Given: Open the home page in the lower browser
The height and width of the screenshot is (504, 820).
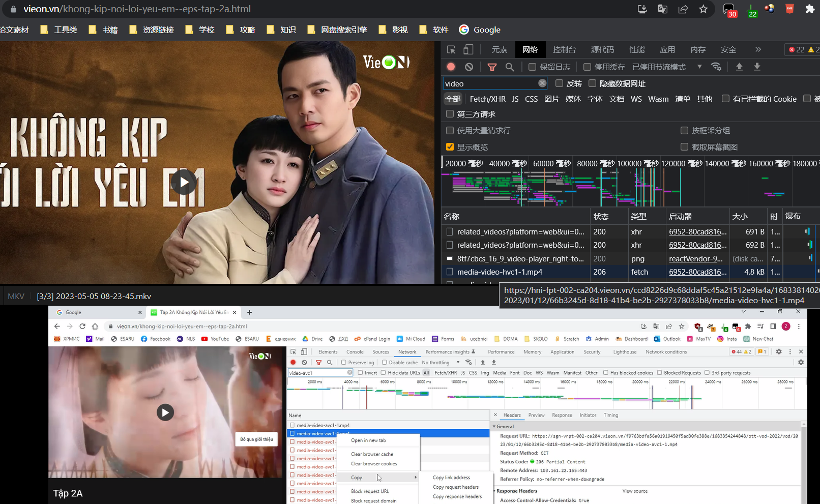Looking at the screenshot, I should (95, 327).
